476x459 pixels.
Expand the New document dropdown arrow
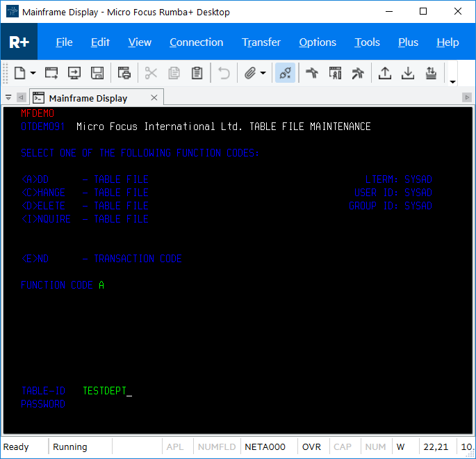[x=33, y=73]
